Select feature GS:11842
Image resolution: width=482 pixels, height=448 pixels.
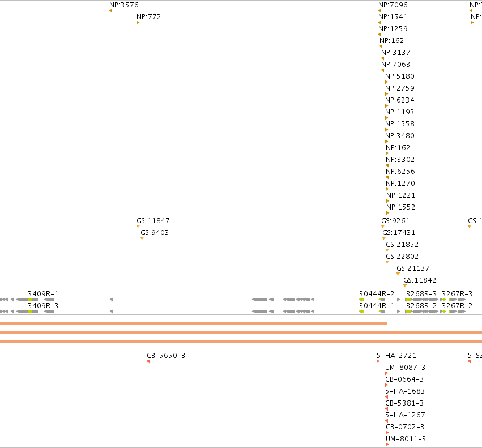click(x=420, y=280)
